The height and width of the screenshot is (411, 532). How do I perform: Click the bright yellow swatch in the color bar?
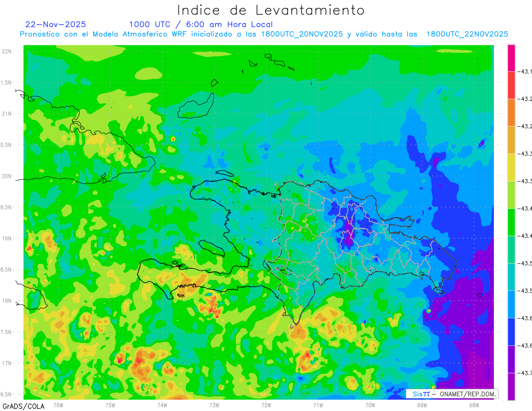(511, 167)
